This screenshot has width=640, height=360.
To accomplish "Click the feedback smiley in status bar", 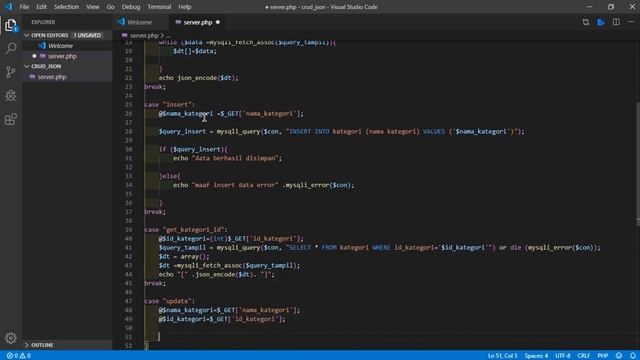I will (x=619, y=356).
